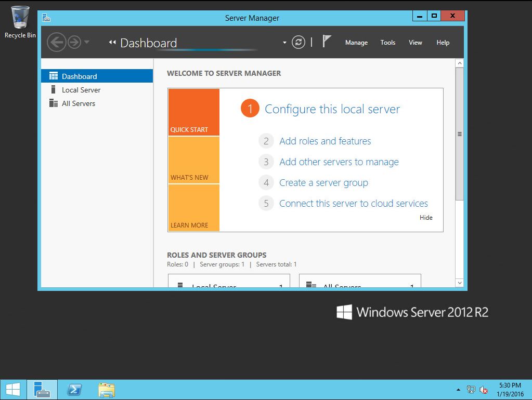Viewport: 532px width, 400px height.
Task: Click the Local Server icon in the sidebar
Action: click(53, 89)
